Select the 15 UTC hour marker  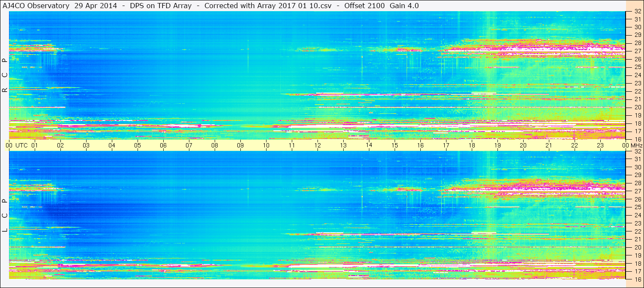(x=395, y=145)
